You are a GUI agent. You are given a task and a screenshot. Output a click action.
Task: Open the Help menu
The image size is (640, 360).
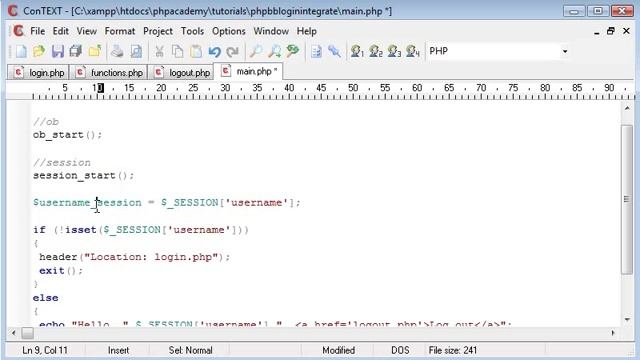307,31
